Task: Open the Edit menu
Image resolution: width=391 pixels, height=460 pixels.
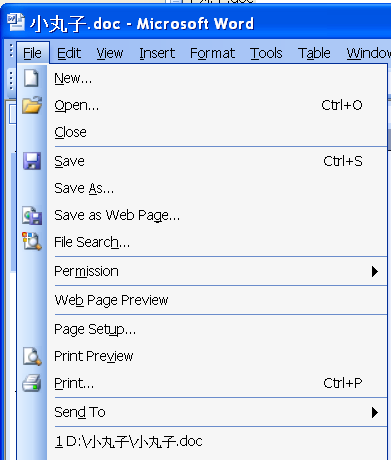Action: (69, 53)
